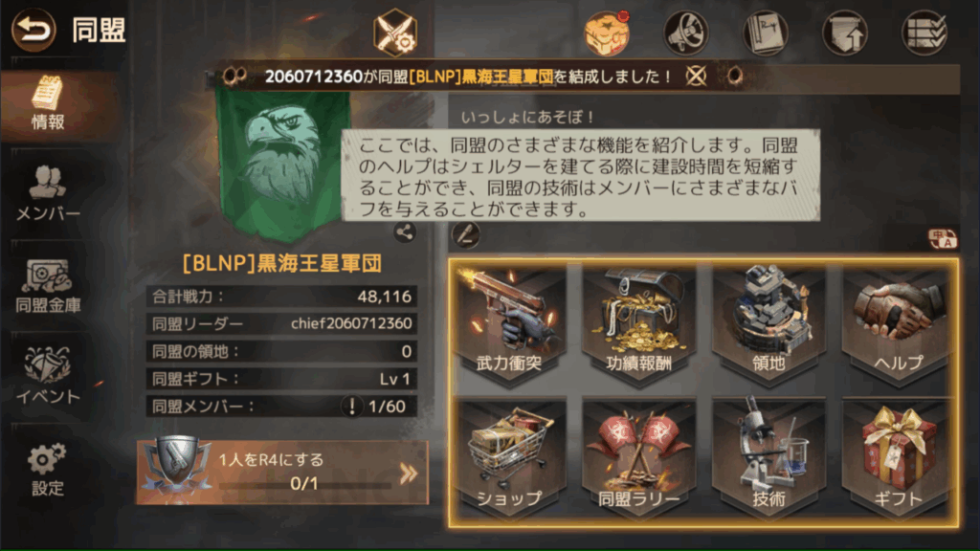Open the ギフト gift box tile
The height and width of the screenshot is (551, 980).
click(x=898, y=458)
